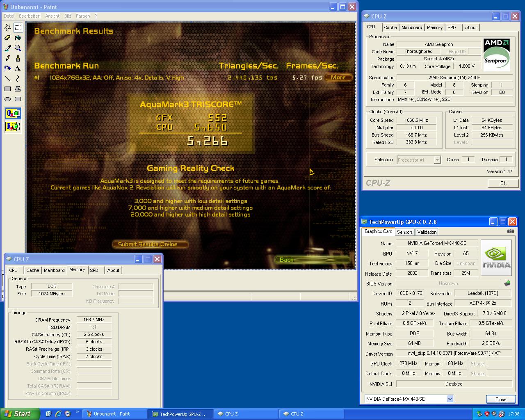This screenshot has width=525, height=420.
Task: Click the AMD Sempron logo in CPU-Z
Action: (497, 55)
